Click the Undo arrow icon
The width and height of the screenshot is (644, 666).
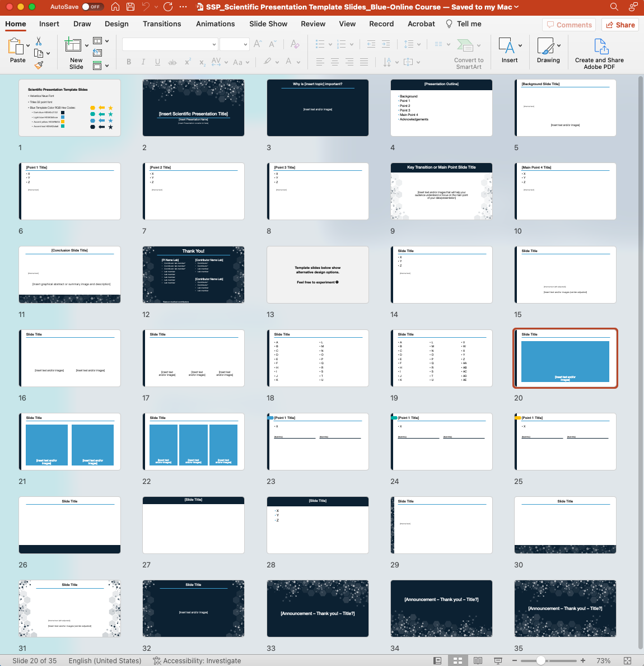[x=146, y=7]
